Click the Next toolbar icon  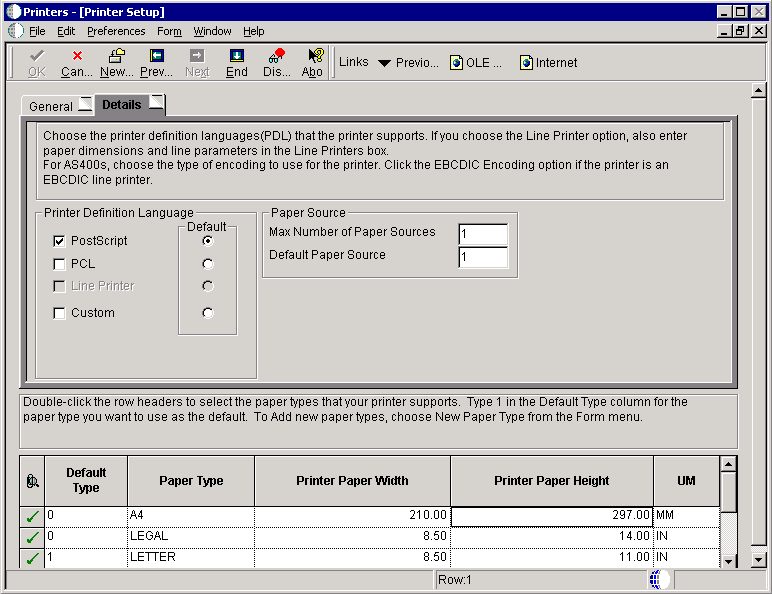tap(197, 56)
